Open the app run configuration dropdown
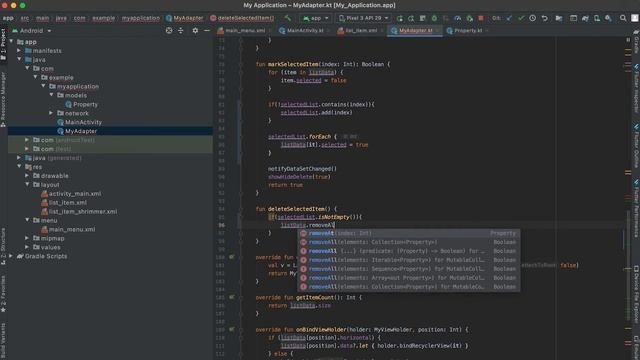Screen dimensions: 640x360 [x=316, y=18]
